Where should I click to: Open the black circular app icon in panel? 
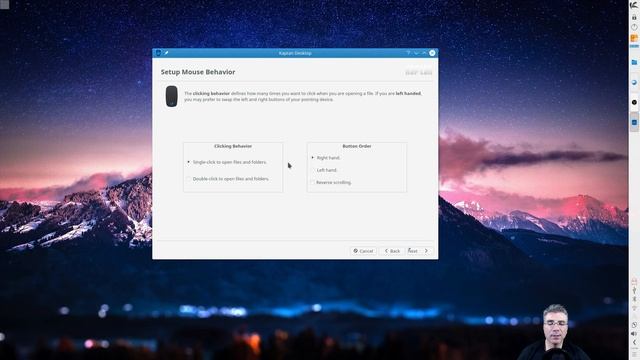634,102
